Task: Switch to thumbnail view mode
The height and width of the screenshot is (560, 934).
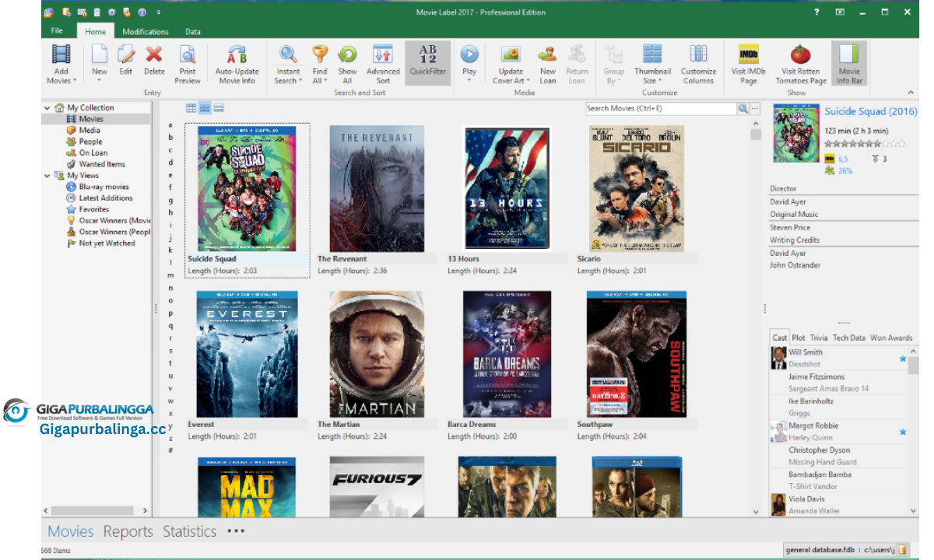Action: tap(205, 108)
